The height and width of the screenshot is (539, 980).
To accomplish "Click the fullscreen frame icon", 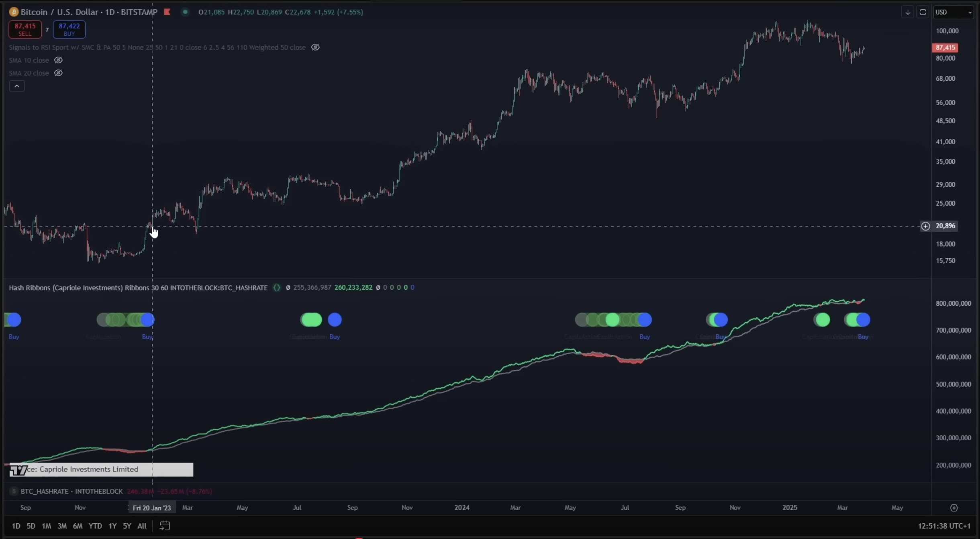I will [923, 12].
